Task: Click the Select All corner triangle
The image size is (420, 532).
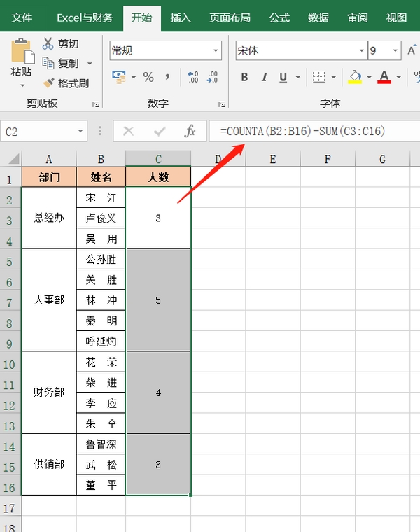Action: coord(14,158)
